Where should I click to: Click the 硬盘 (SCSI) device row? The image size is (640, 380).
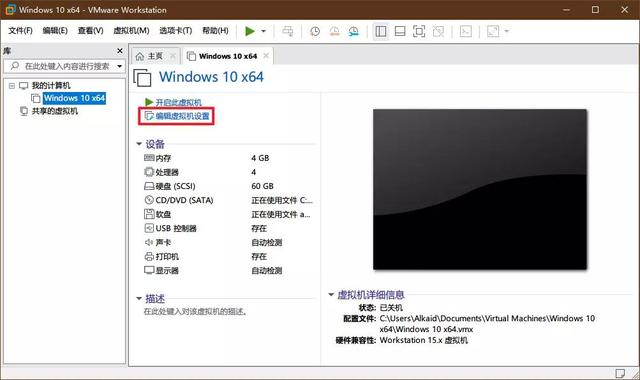(x=229, y=186)
